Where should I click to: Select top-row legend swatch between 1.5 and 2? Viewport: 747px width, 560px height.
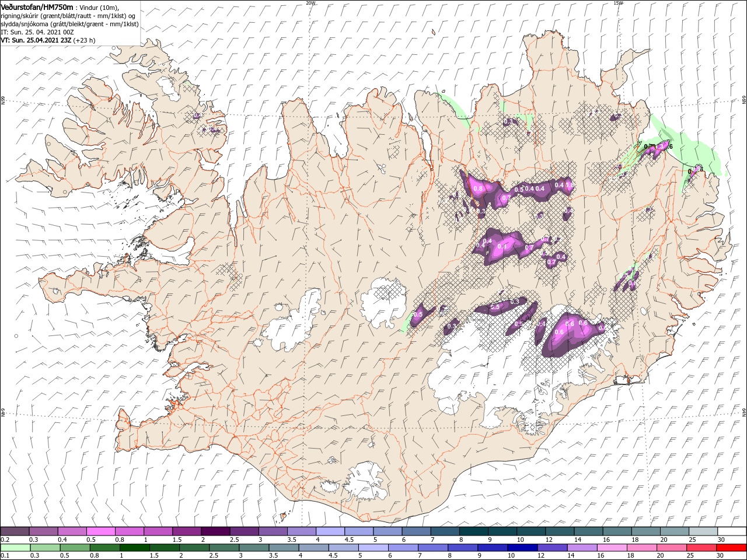click(x=186, y=531)
